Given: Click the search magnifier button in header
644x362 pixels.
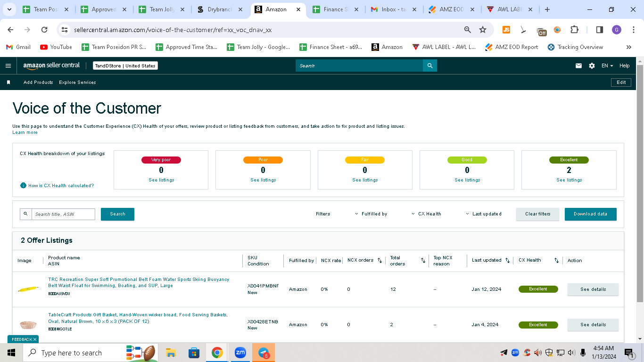Looking at the screenshot, I should pyautogui.click(x=430, y=66).
